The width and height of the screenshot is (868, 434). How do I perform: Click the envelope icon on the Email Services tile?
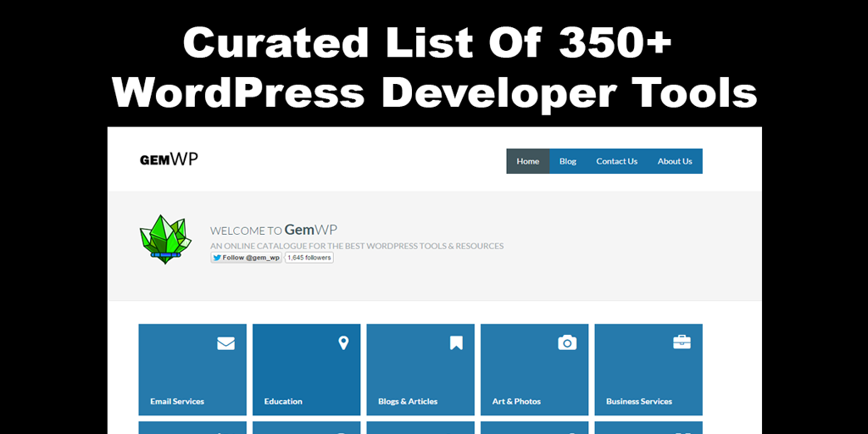coord(225,344)
